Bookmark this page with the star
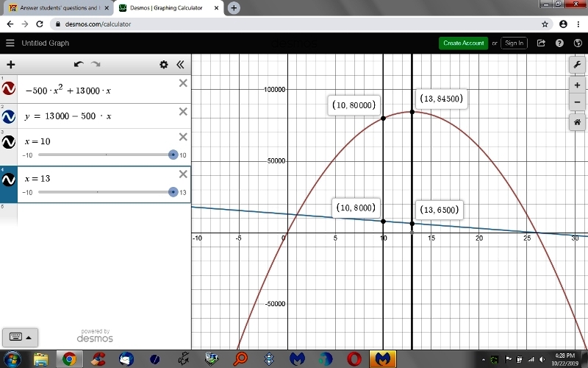The height and width of the screenshot is (368, 588). pyautogui.click(x=545, y=24)
